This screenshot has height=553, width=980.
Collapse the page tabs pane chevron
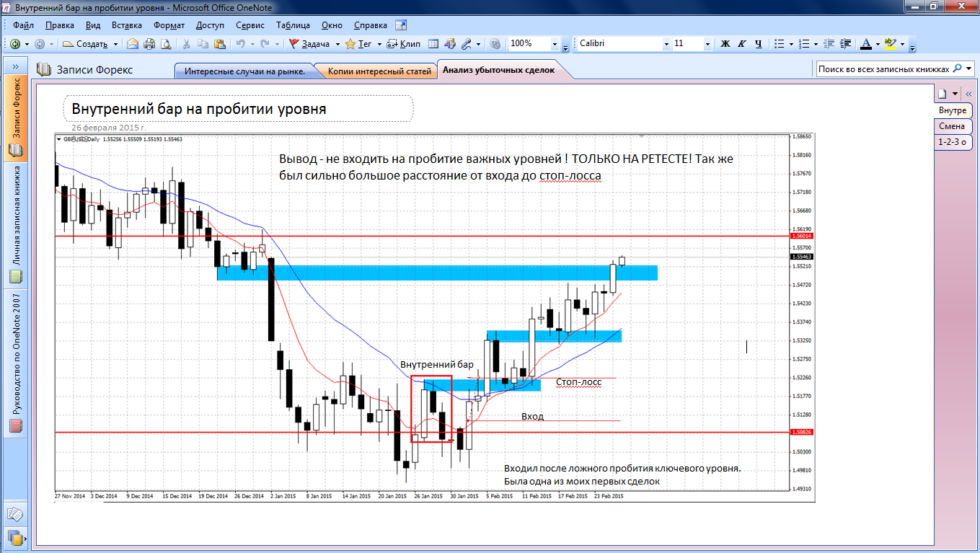pos(968,94)
